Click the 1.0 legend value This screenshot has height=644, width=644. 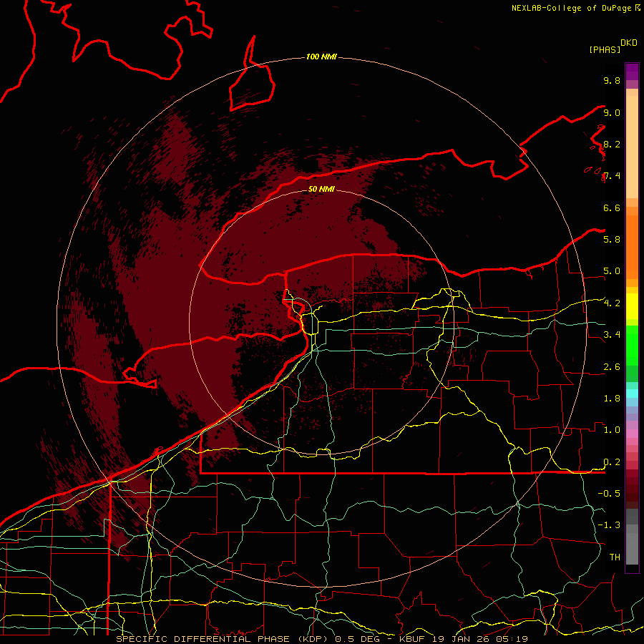(x=612, y=430)
